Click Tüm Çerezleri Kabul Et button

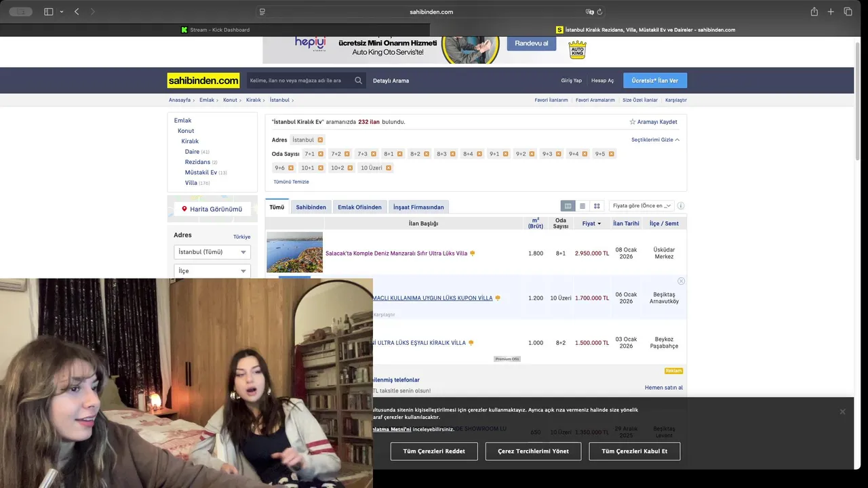tap(635, 451)
